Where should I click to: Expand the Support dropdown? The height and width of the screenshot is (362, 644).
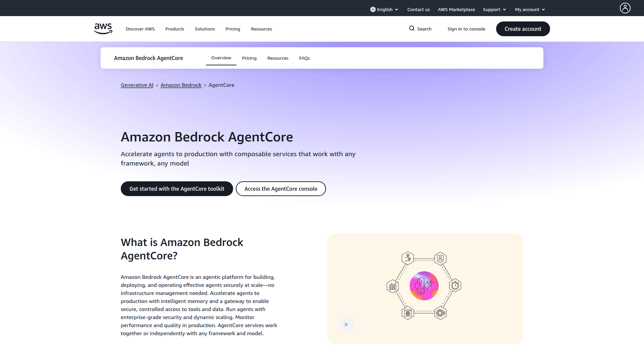click(x=494, y=9)
